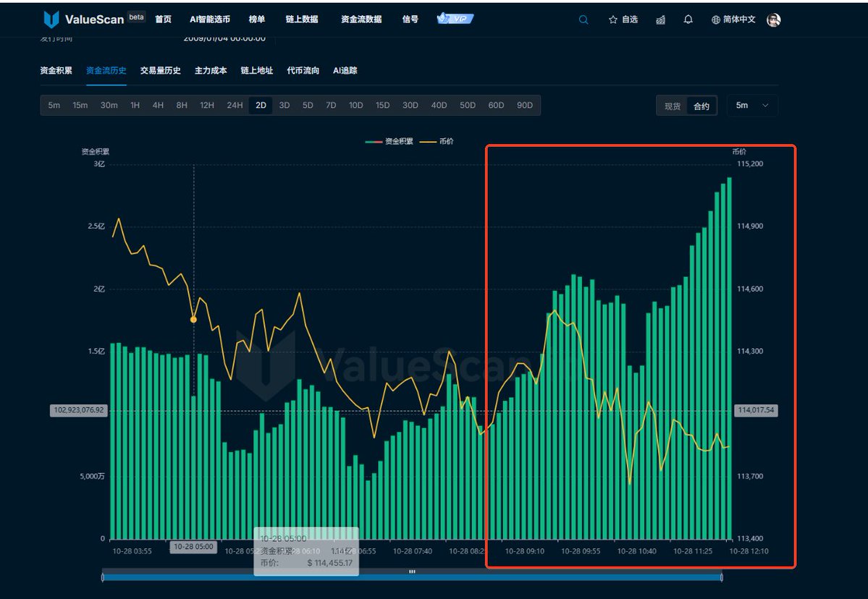Toggle 资金积累 series in chart legend
Image resolution: width=868 pixels, height=599 pixels.
tap(389, 141)
